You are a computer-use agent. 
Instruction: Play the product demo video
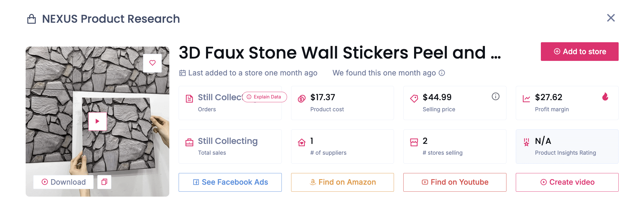[98, 121]
